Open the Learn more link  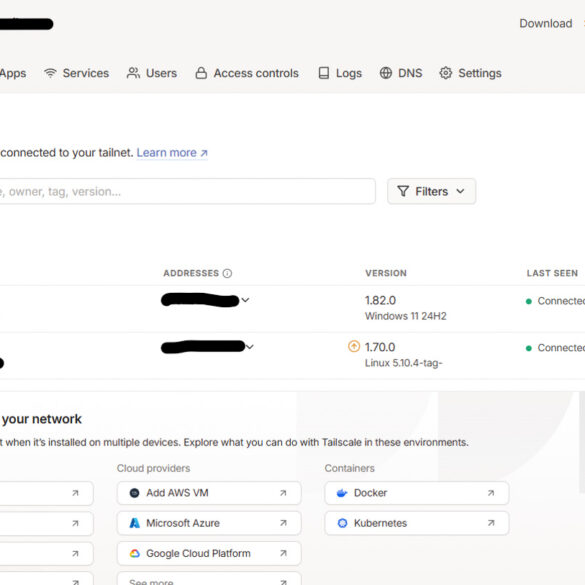click(172, 153)
